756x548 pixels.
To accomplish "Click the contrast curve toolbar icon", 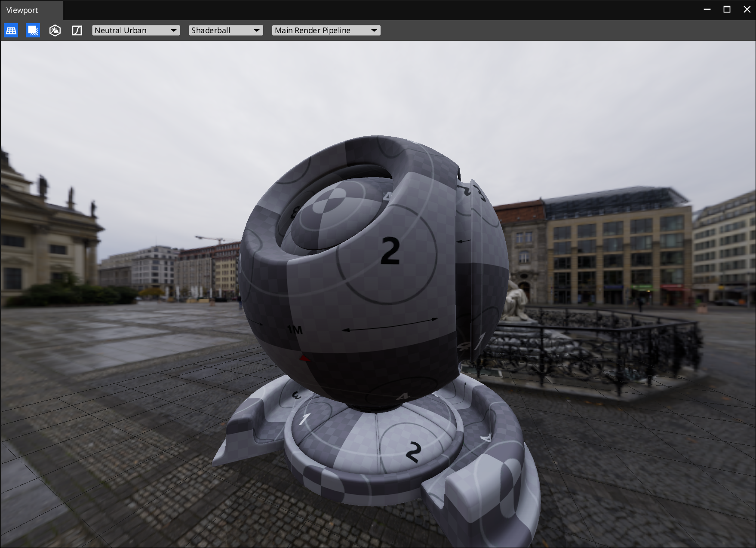I will [77, 30].
